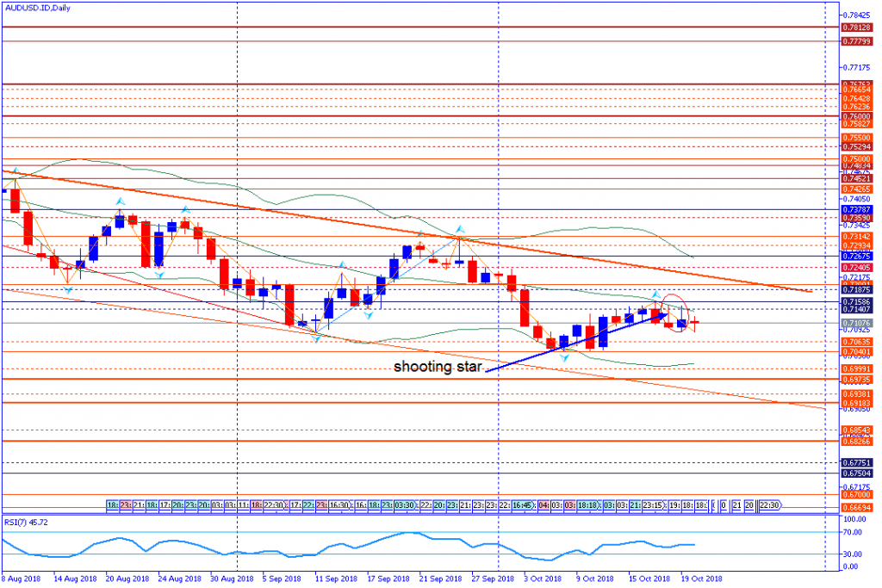Screen dimensions: 882x588
Task: Select the 0.78128 resistance price label
Action: [x=856, y=28]
